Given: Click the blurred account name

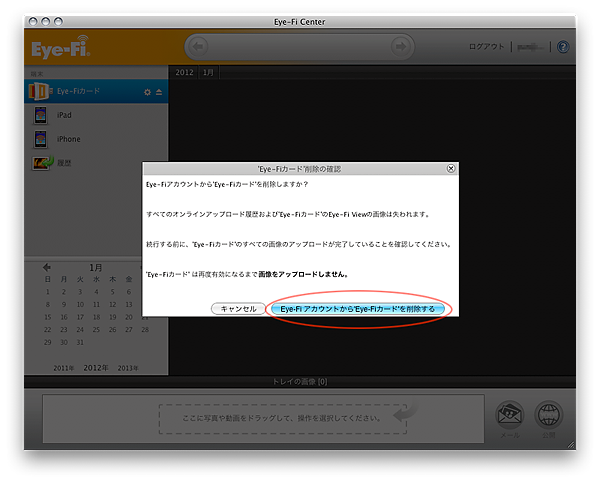Looking at the screenshot, I should [530, 47].
